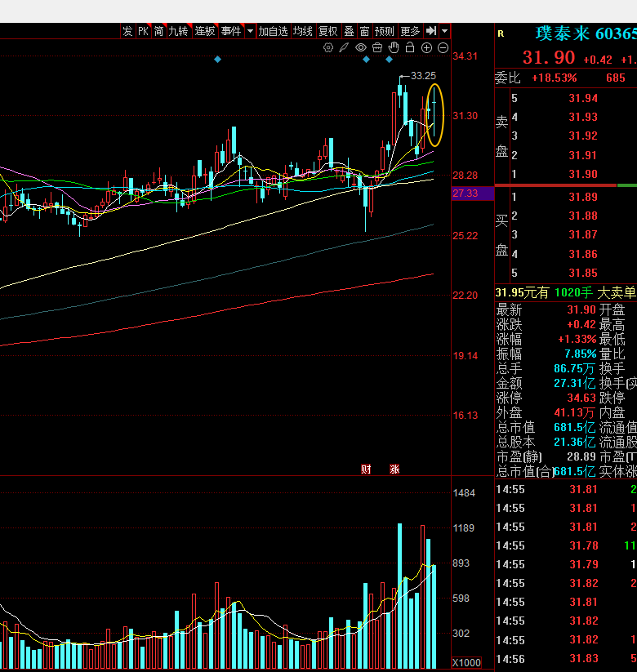Viewport: 637px width, 672px height.
Task: Open the PK comparison button
Action: click(x=143, y=31)
